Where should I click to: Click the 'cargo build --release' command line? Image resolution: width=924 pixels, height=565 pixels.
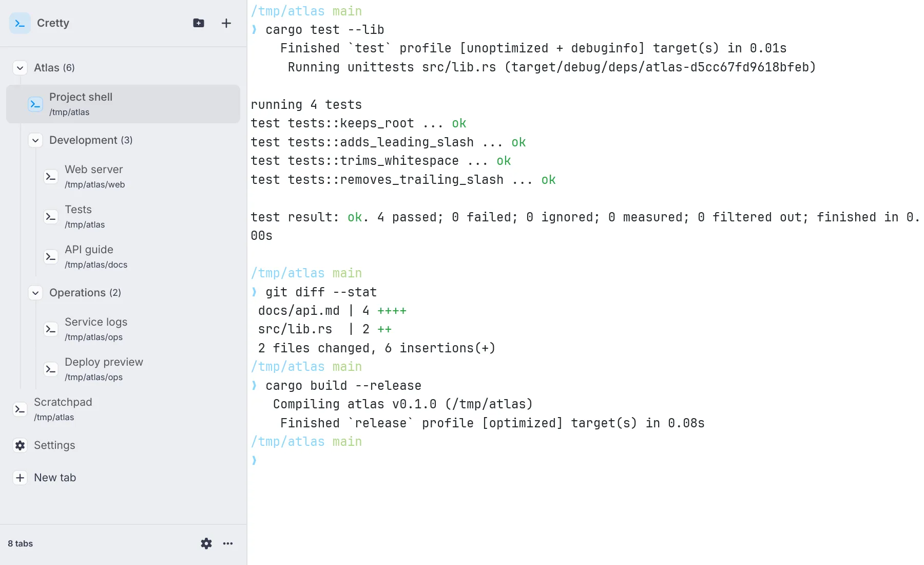point(343,386)
